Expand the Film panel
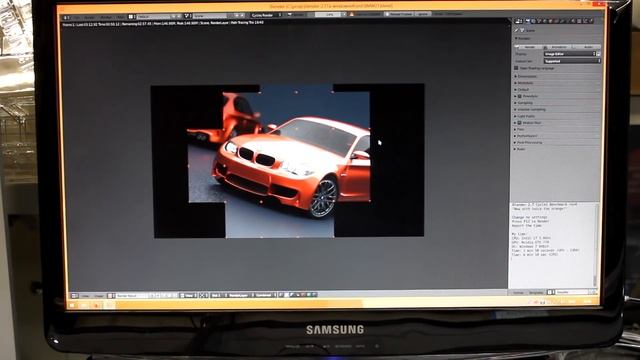 tap(521, 129)
